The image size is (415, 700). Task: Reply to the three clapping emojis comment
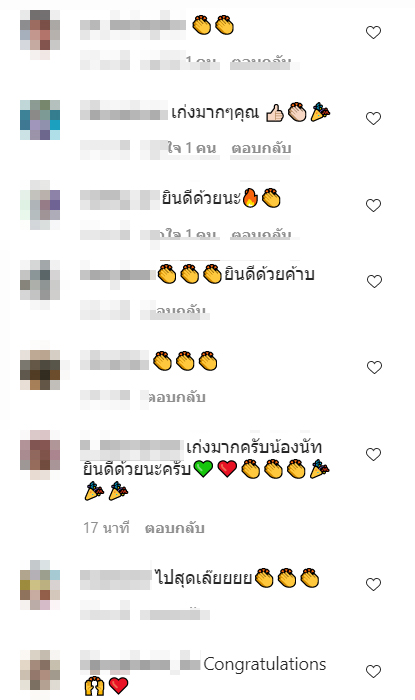[176, 397]
